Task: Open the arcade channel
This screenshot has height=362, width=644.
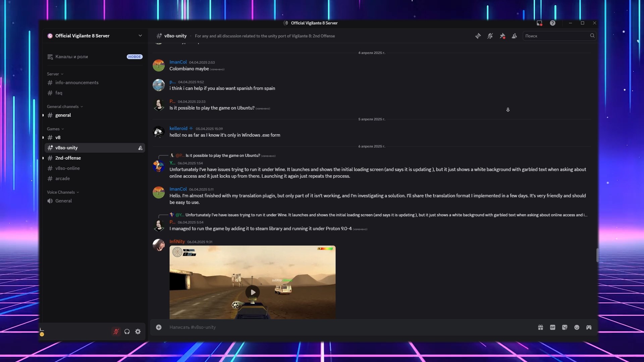Action: pos(95,179)
